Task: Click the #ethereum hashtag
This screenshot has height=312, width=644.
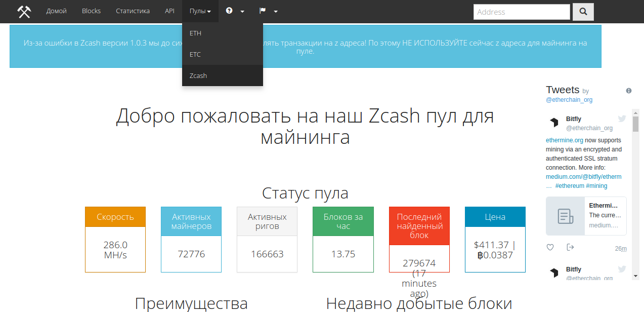Action: [570, 186]
